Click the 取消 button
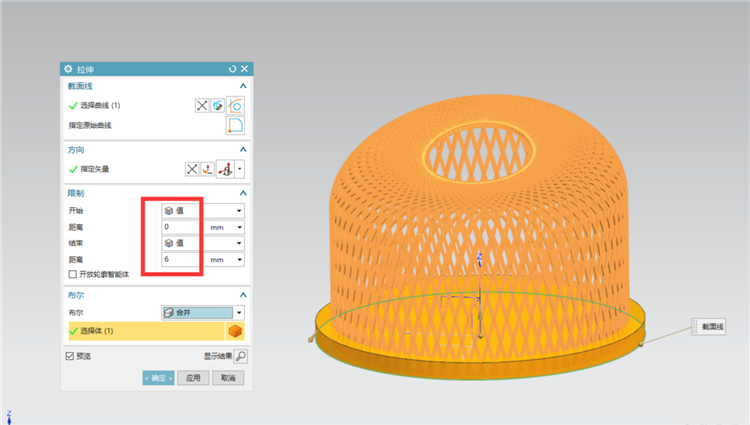 coord(228,378)
